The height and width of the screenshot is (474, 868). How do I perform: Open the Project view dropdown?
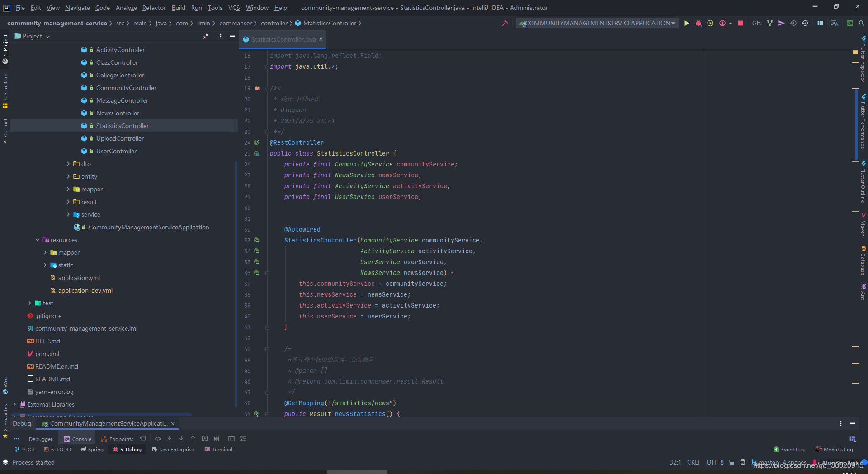point(32,36)
